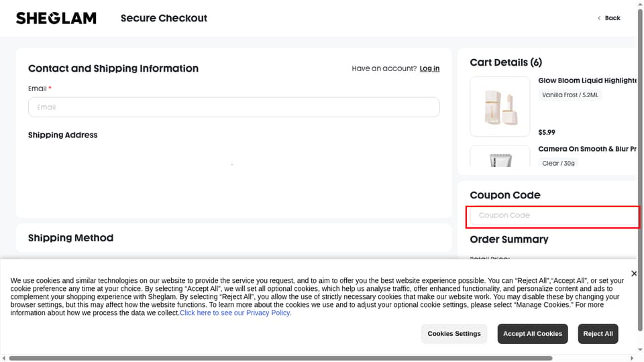
Task: Click the Glow Bloom Liquid Highlighter title
Action: pyautogui.click(x=588, y=80)
